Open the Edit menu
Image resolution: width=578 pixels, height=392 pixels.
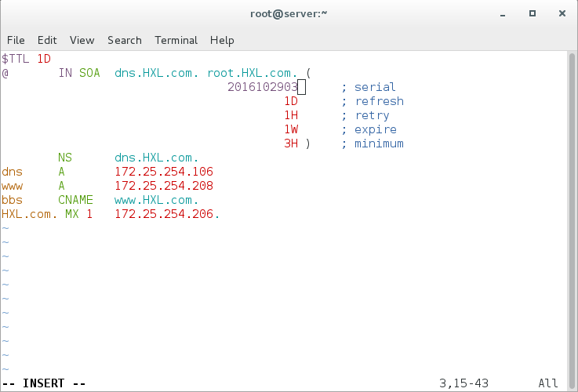[47, 40]
